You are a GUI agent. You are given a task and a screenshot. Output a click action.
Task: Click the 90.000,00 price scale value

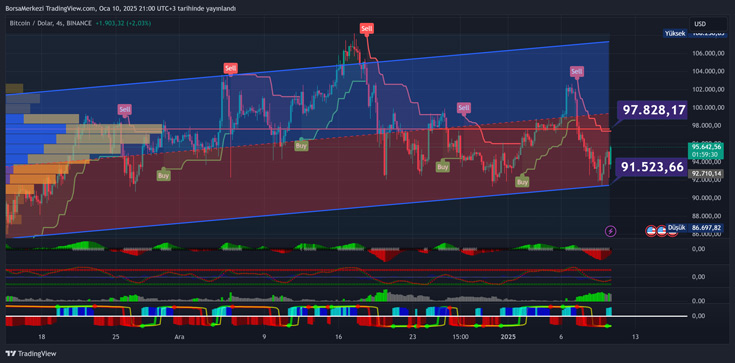pos(707,197)
